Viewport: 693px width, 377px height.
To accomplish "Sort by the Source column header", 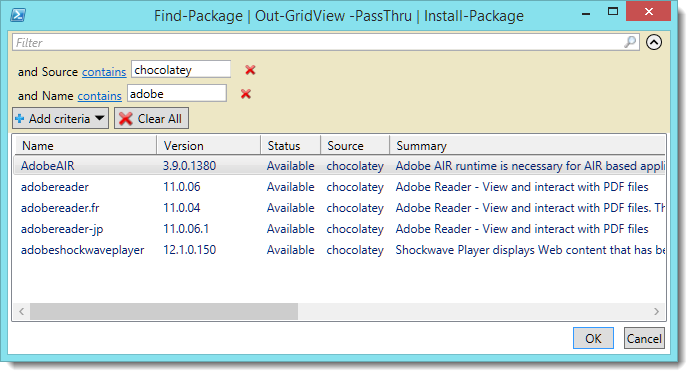I will (355, 145).
